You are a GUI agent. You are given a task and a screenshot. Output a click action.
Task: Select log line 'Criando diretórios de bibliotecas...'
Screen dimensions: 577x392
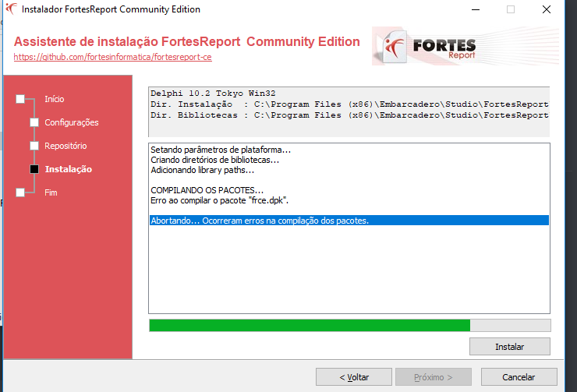pos(215,160)
